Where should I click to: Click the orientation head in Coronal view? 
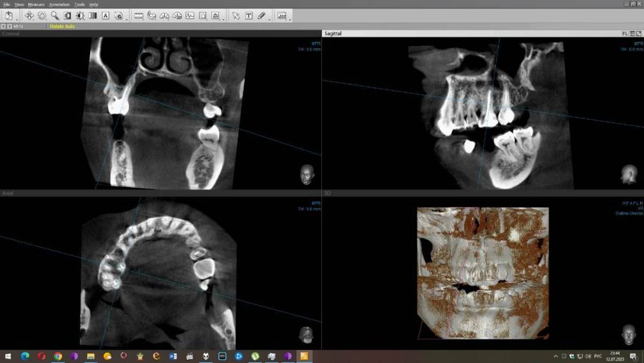pyautogui.click(x=307, y=174)
